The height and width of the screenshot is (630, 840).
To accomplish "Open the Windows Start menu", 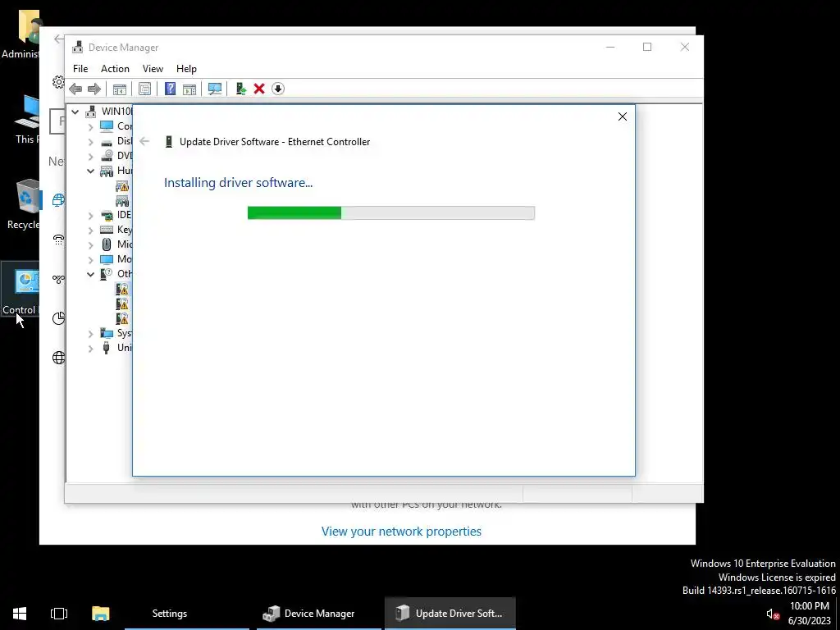I will pyautogui.click(x=20, y=614).
